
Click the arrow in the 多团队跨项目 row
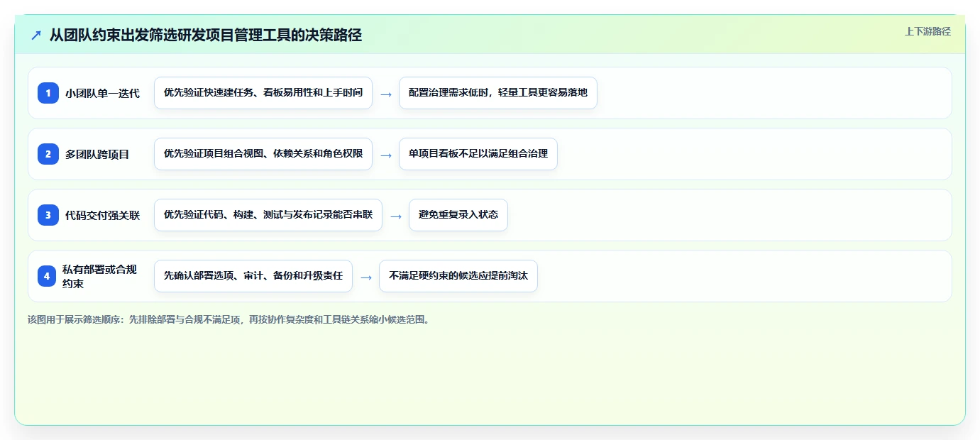point(386,155)
